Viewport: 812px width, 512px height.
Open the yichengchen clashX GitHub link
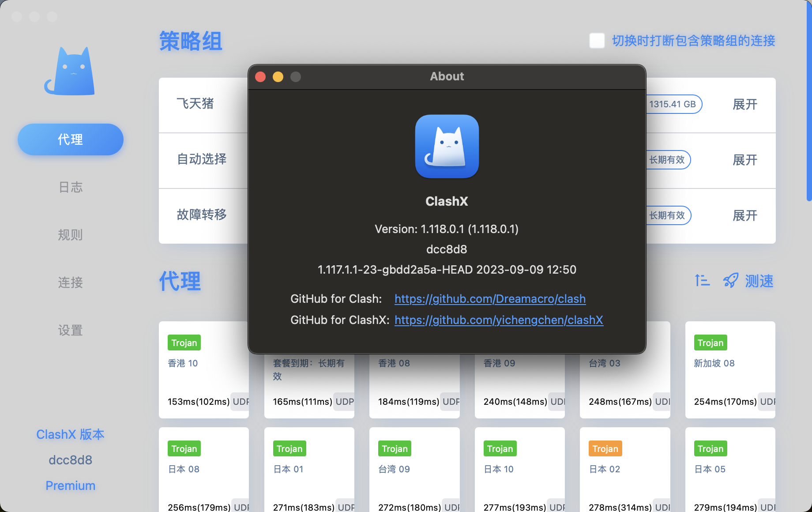pos(498,320)
